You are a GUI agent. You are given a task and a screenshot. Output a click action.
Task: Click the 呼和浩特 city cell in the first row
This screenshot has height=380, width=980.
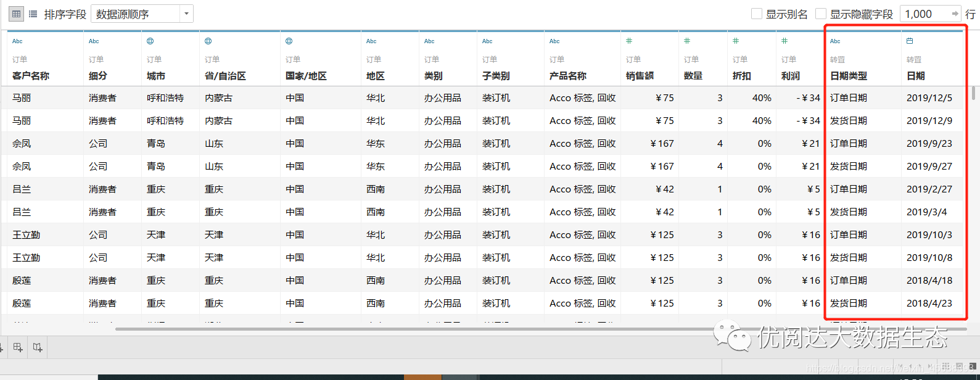coord(165,97)
